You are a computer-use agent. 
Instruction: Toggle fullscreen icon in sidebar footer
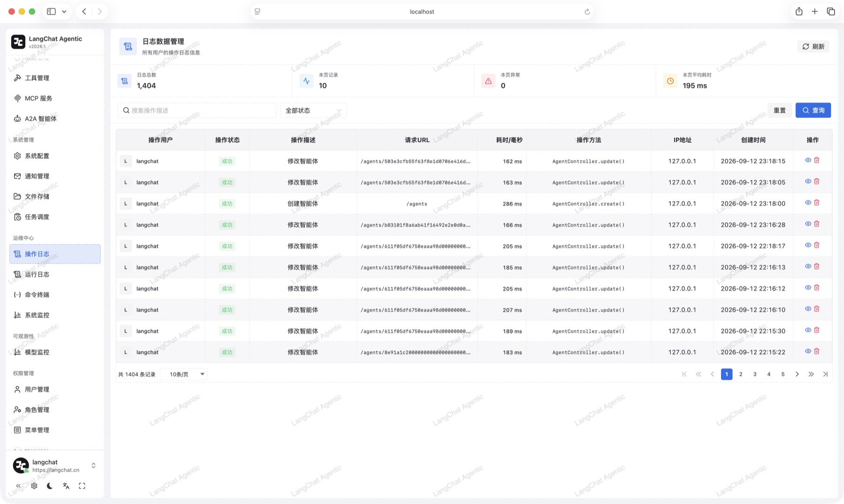82,486
